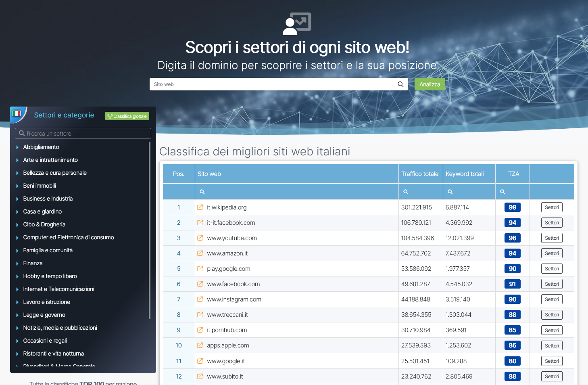Screen dimensions: 588x385
Task: Click the filter magnifier under the TZA column
Action: [x=503, y=191]
